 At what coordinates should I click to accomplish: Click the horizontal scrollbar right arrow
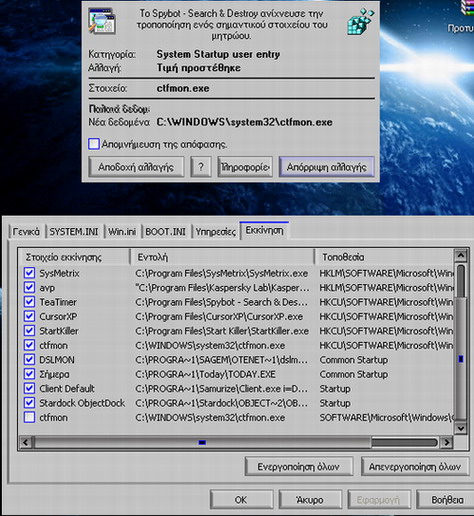447,442
